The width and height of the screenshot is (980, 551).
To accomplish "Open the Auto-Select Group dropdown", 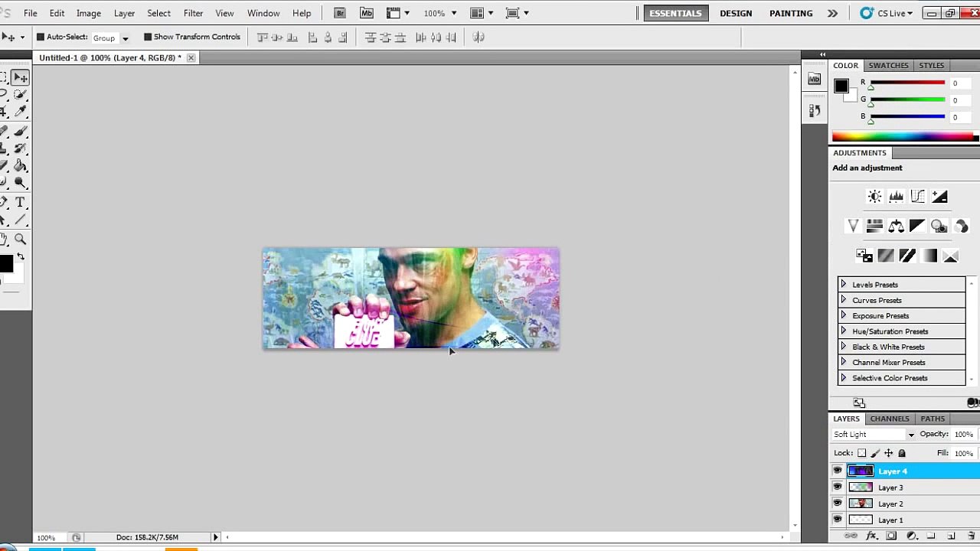I will tap(110, 37).
